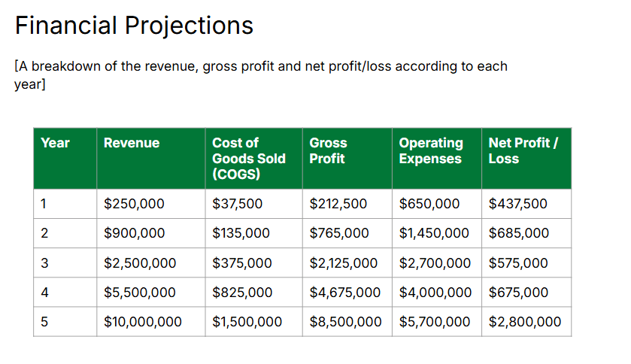
Task: Click the $37,500 COGS cell
Action: point(238,203)
